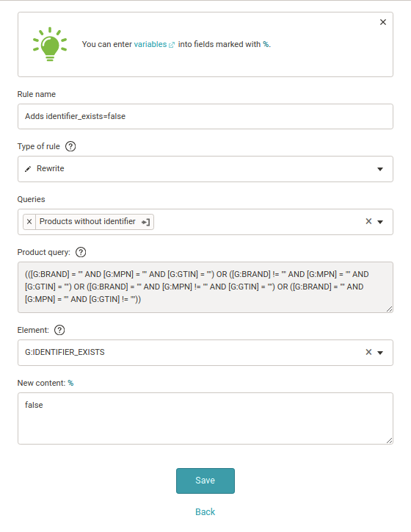Screen dimensions: 411x532
Task: Click the Save button
Action: [x=205, y=481]
